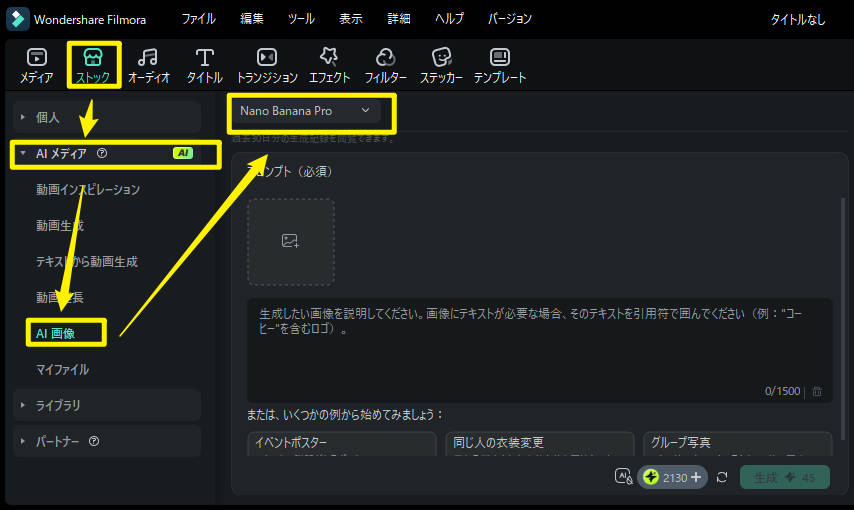Select 動画インスピレーション in sidebar

coord(88,190)
